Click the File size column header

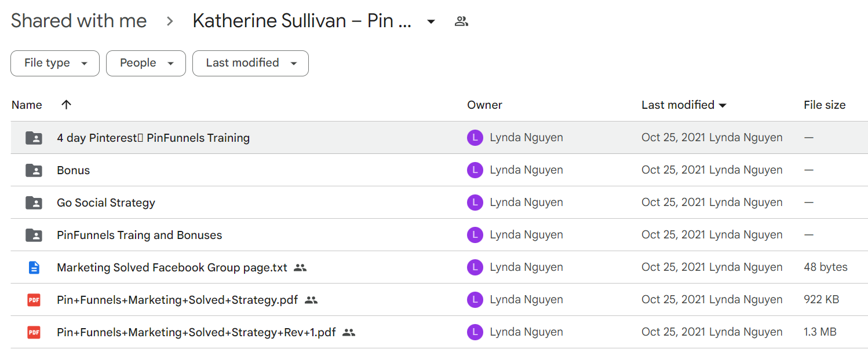825,105
